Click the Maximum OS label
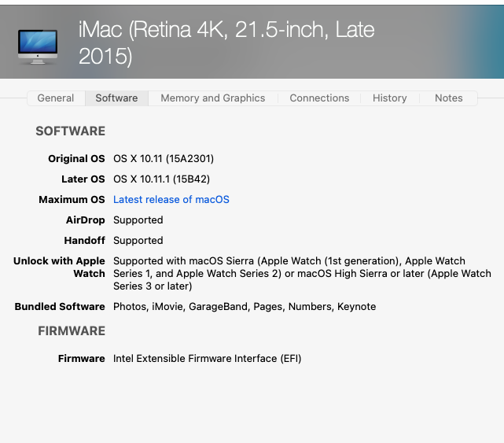504x443 pixels. [x=72, y=199]
